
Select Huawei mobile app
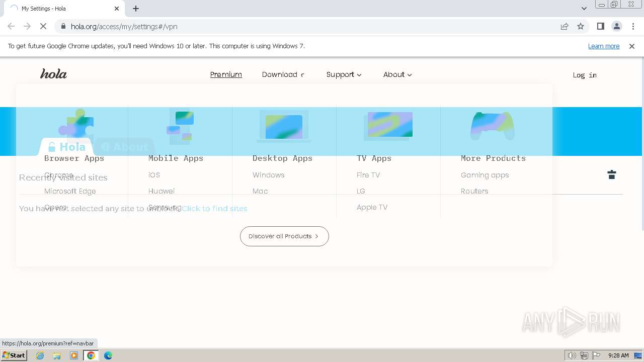(162, 191)
